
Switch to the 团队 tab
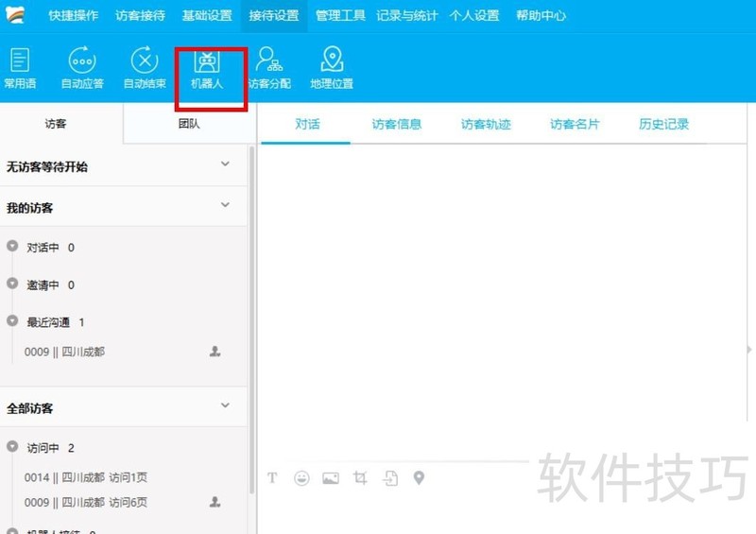tap(189, 124)
